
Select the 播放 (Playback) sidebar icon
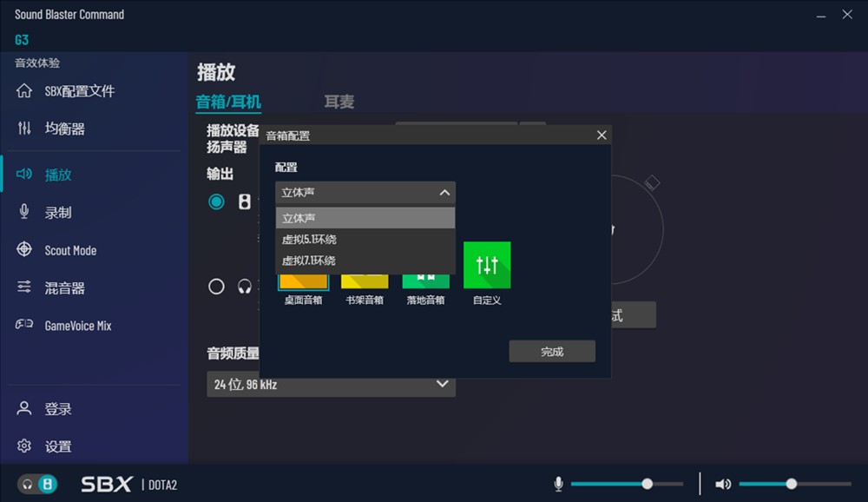(55, 174)
